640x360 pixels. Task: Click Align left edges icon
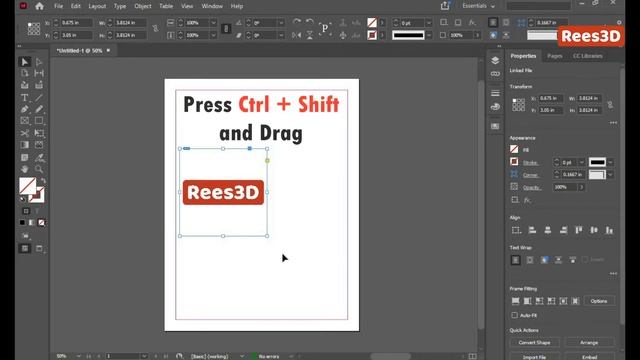pyautogui.click(x=532, y=230)
